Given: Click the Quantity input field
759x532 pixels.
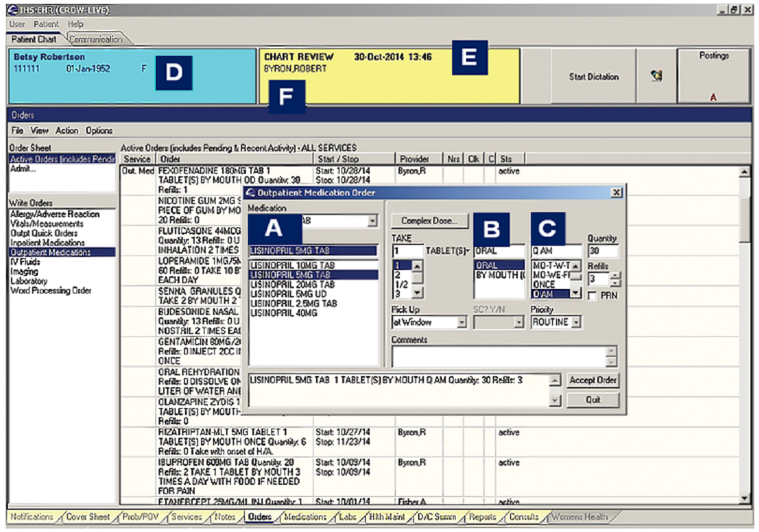Looking at the screenshot, I should click(x=602, y=251).
